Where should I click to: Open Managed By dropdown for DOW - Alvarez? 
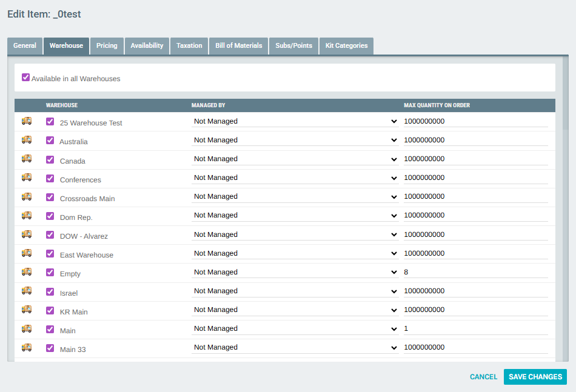[x=295, y=234]
